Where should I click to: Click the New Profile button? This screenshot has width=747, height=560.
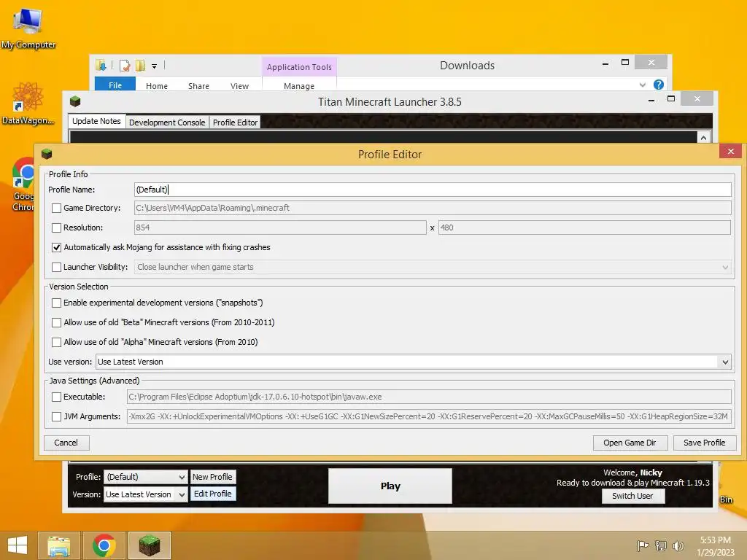click(x=212, y=477)
